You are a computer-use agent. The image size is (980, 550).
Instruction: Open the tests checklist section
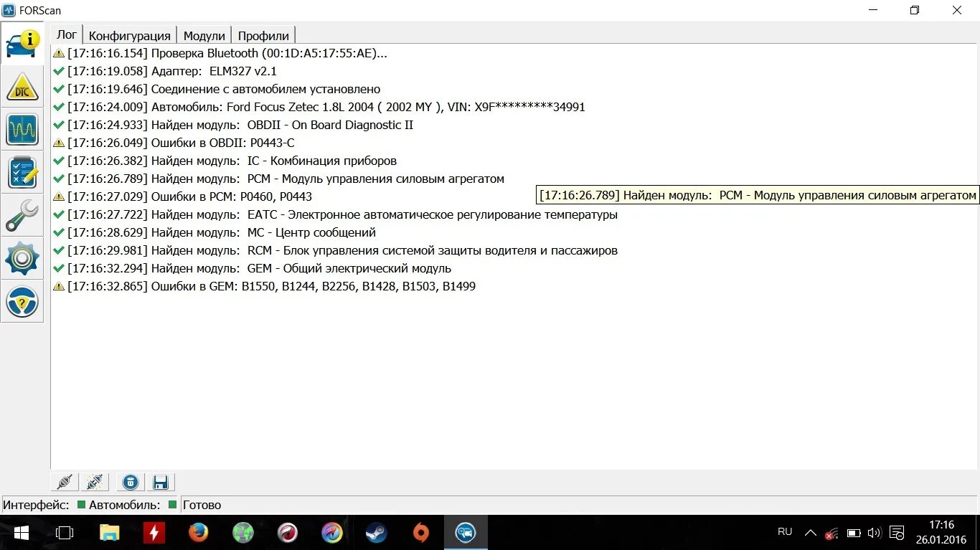tap(22, 173)
